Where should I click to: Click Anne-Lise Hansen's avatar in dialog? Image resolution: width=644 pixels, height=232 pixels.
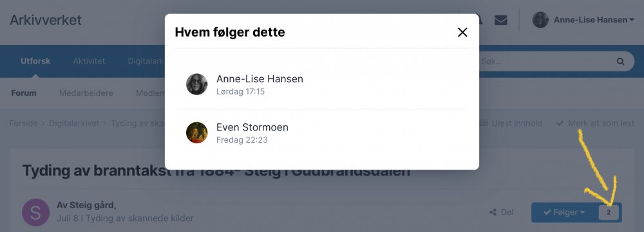click(196, 84)
